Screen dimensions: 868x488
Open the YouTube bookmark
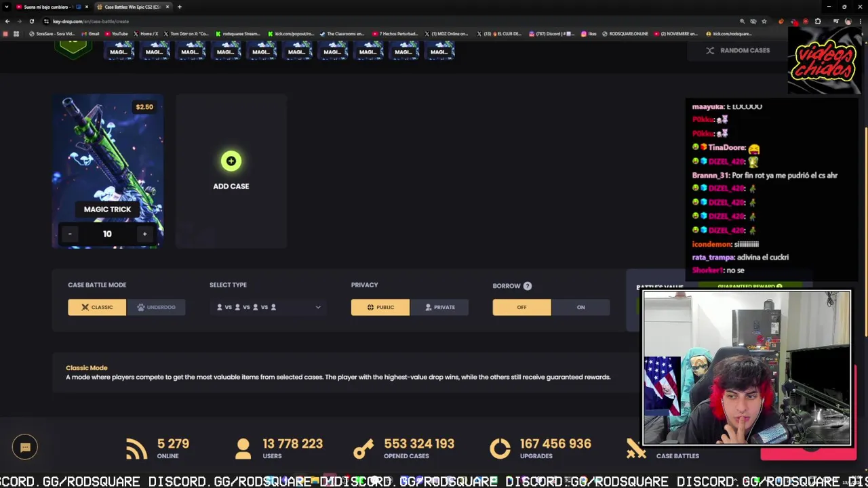coord(117,34)
